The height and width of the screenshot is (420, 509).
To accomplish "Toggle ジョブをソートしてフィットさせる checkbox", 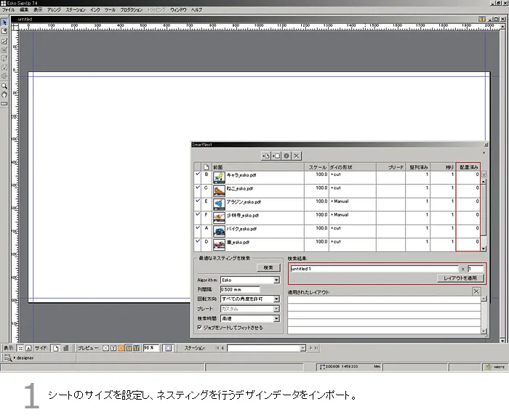I will tap(200, 328).
